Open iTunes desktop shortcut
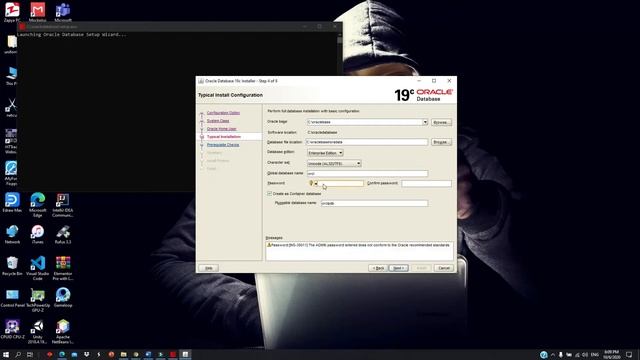The width and height of the screenshot is (640, 360). (38, 234)
